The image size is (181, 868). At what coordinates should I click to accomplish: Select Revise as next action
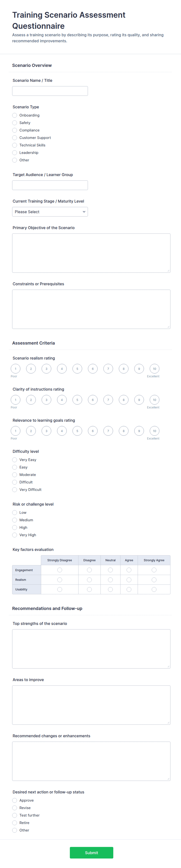tap(14, 808)
